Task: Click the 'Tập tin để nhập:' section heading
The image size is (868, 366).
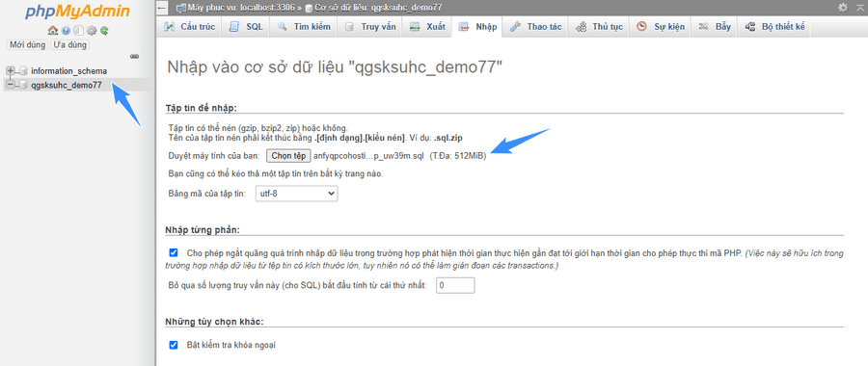Action: (201, 107)
